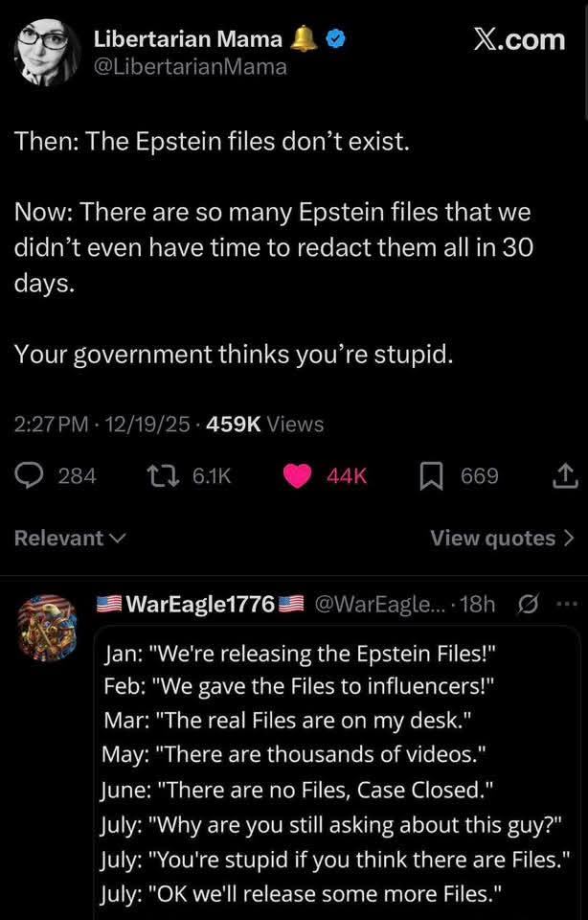This screenshot has width=588, height=920.
Task: Tap the share upload icon
Action: (x=565, y=475)
